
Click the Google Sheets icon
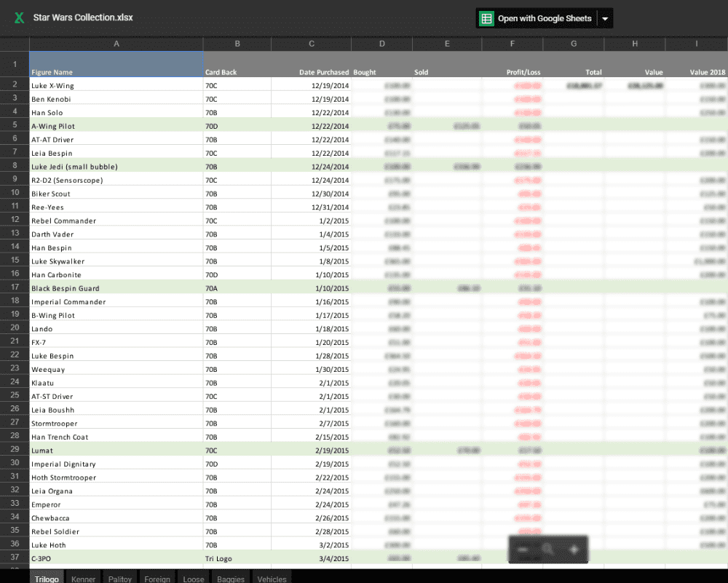[486, 19]
